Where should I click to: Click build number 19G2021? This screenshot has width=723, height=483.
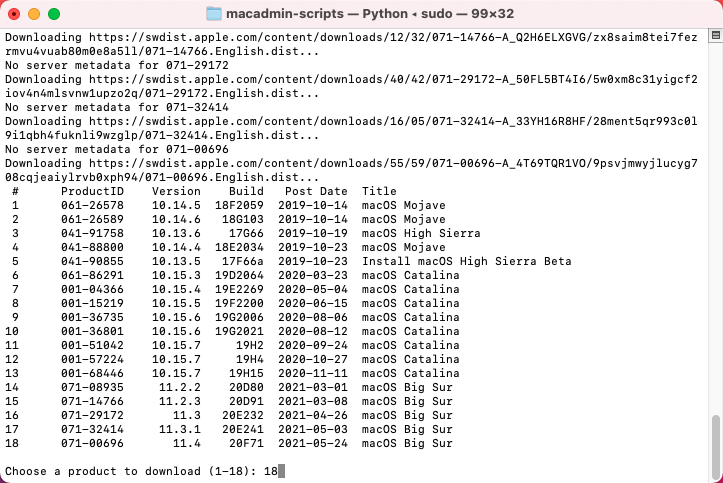click(239, 331)
